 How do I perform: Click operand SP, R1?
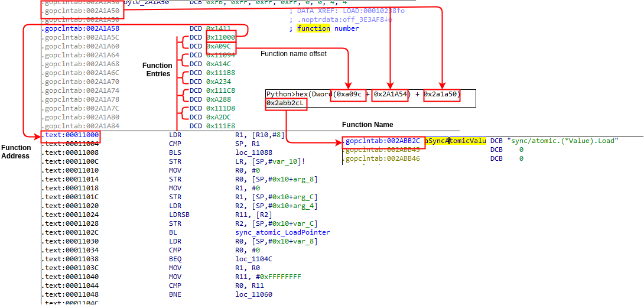pos(248,144)
